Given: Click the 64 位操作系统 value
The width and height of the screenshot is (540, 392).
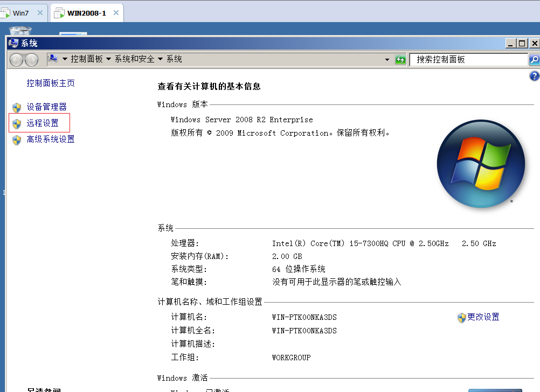Looking at the screenshot, I should click(x=299, y=269).
